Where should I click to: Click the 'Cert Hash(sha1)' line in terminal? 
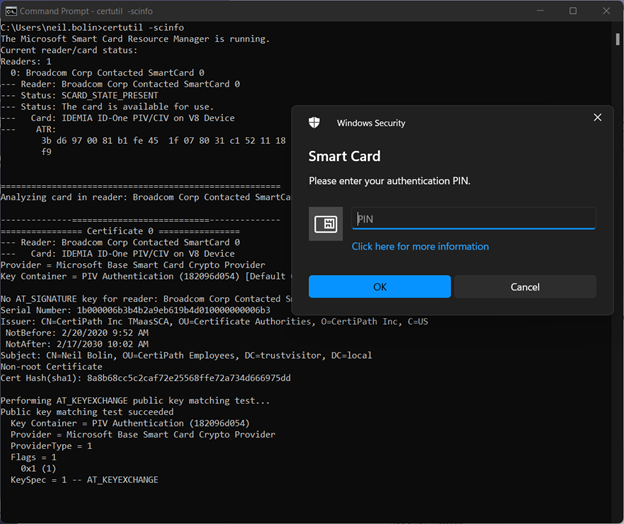click(146, 378)
